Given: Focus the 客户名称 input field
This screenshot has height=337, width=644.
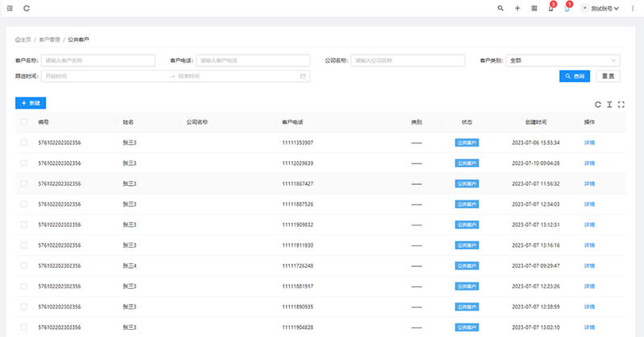Looking at the screenshot, I should click(x=98, y=60).
